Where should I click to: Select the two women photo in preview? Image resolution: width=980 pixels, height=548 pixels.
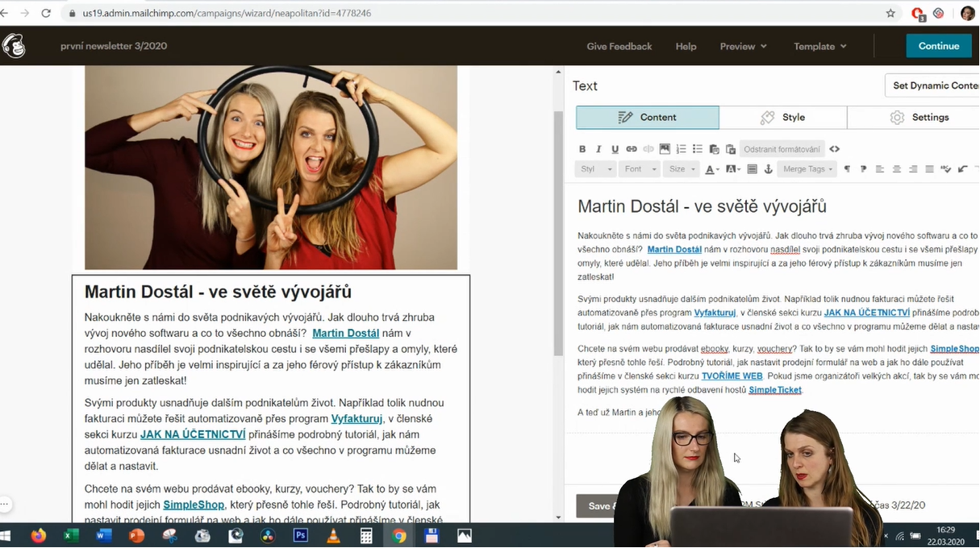tap(271, 168)
